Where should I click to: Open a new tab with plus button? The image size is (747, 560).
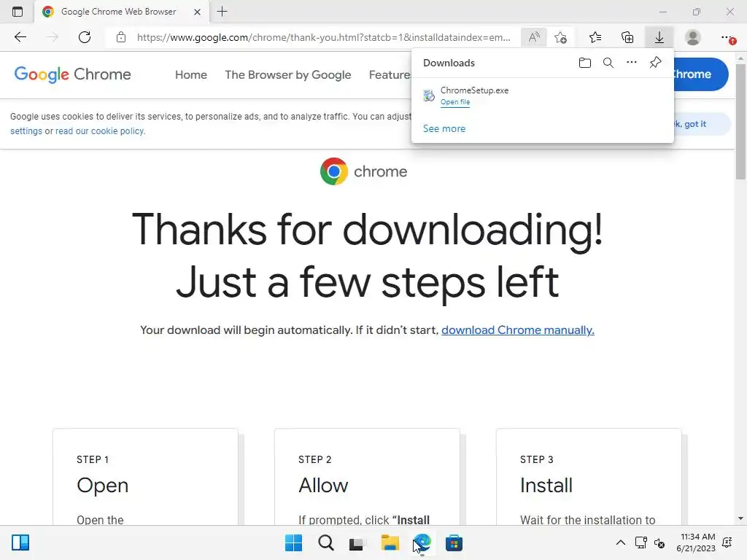click(x=222, y=12)
